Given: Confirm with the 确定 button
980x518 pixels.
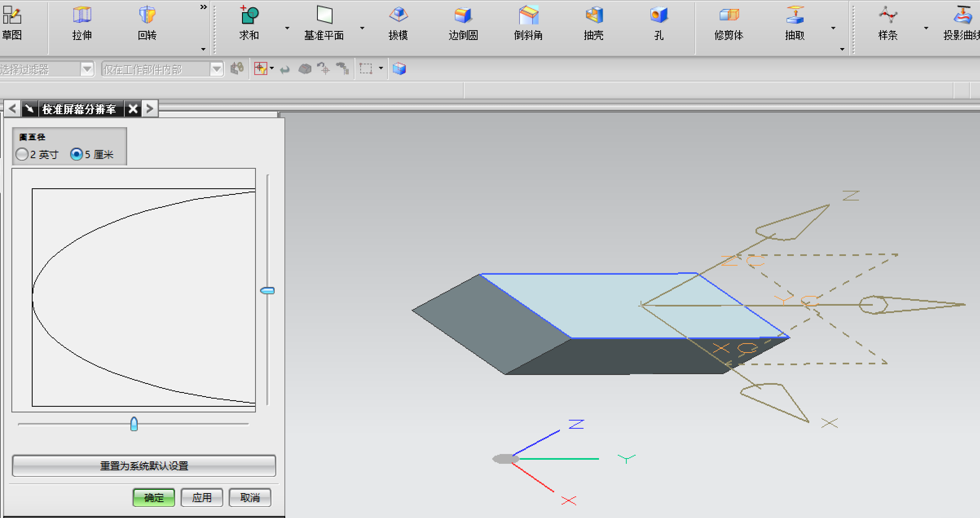Looking at the screenshot, I should pos(154,497).
